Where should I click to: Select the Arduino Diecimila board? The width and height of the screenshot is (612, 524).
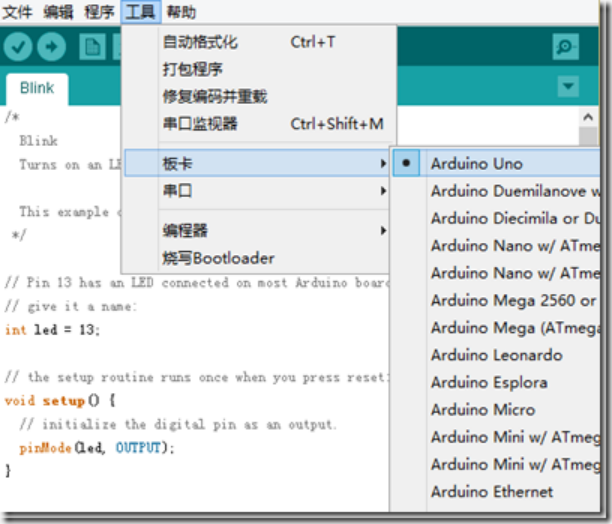point(496,218)
